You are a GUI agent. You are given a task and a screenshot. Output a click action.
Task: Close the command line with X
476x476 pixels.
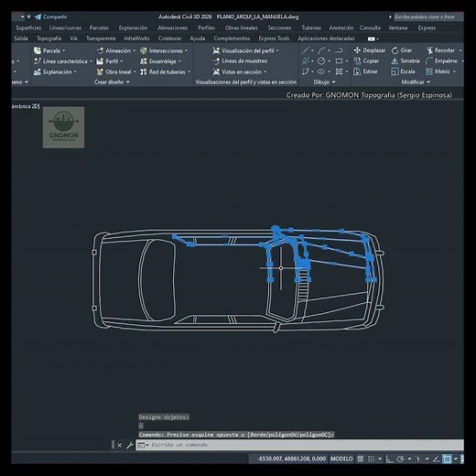click(x=119, y=445)
